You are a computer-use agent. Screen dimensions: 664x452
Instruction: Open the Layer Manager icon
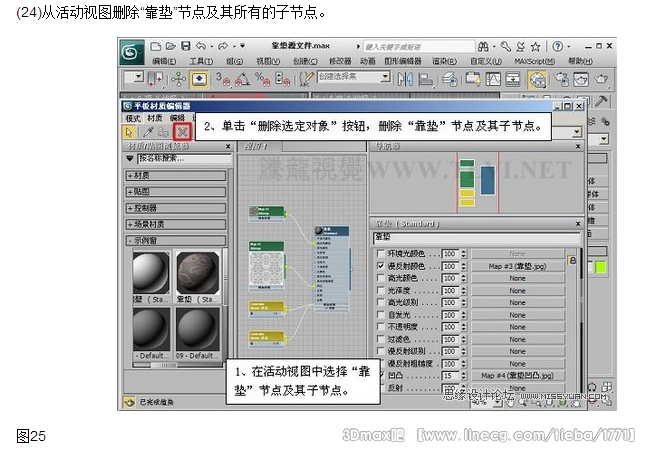(450, 79)
